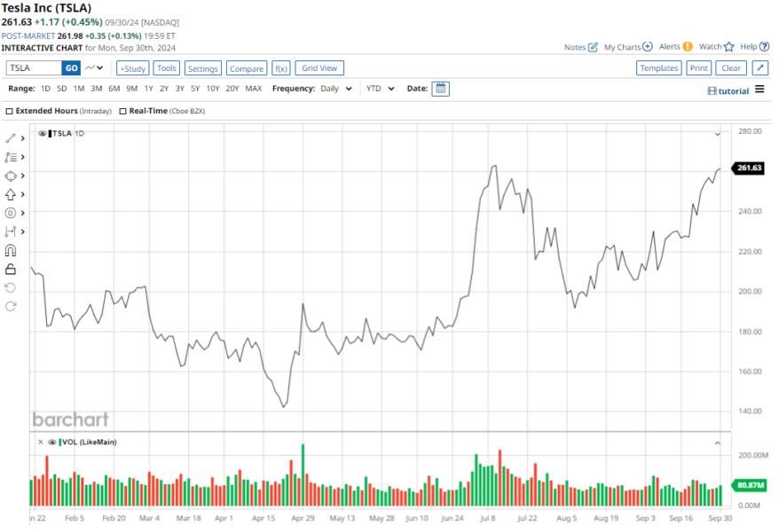
Task: Click the f(x) expressions button
Action: click(281, 68)
